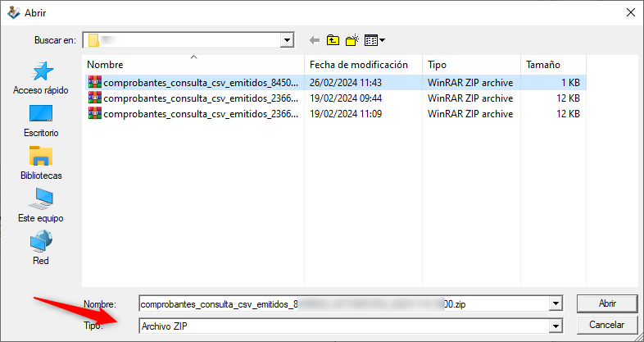Open the View menu icon

(374, 39)
